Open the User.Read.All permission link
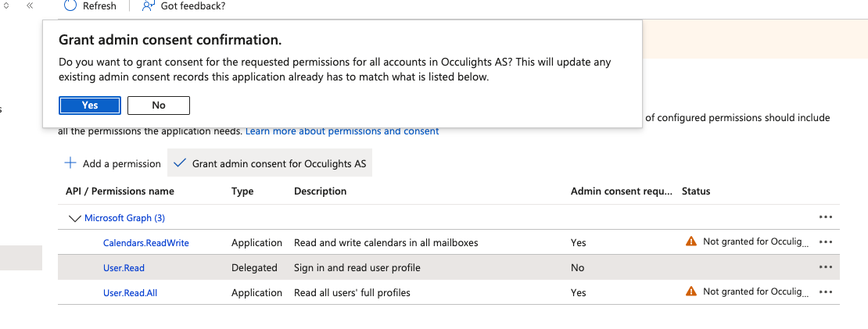This screenshot has width=868, height=329. pyautogui.click(x=130, y=292)
